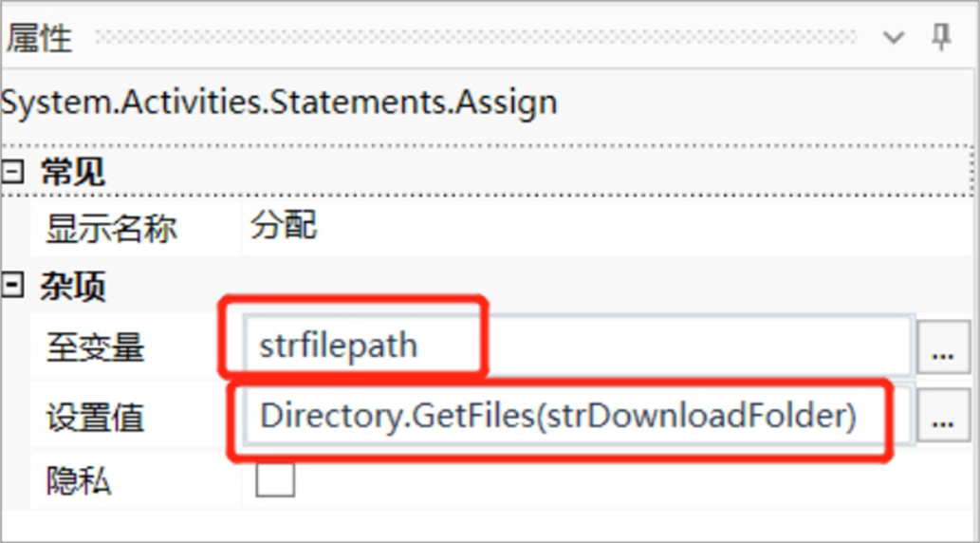Click the 常见 category heading text

(72, 172)
